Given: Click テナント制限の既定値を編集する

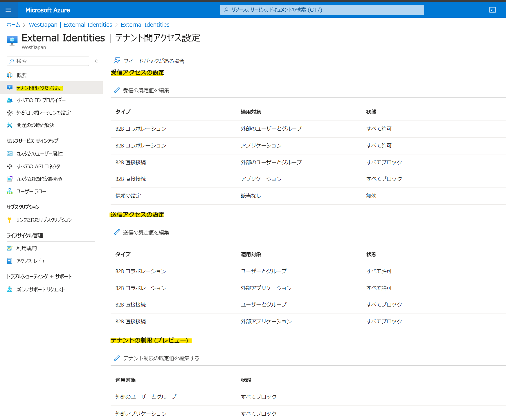Looking at the screenshot, I should pos(157,358).
